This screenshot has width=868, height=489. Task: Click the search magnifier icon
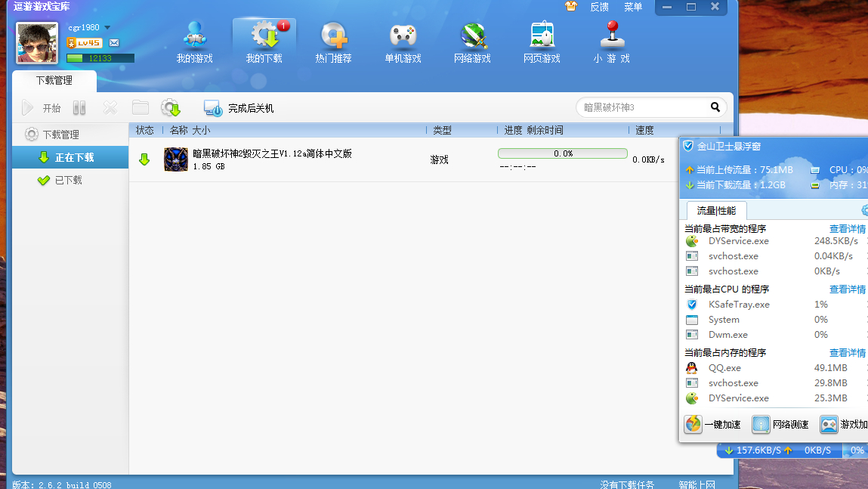(x=715, y=107)
